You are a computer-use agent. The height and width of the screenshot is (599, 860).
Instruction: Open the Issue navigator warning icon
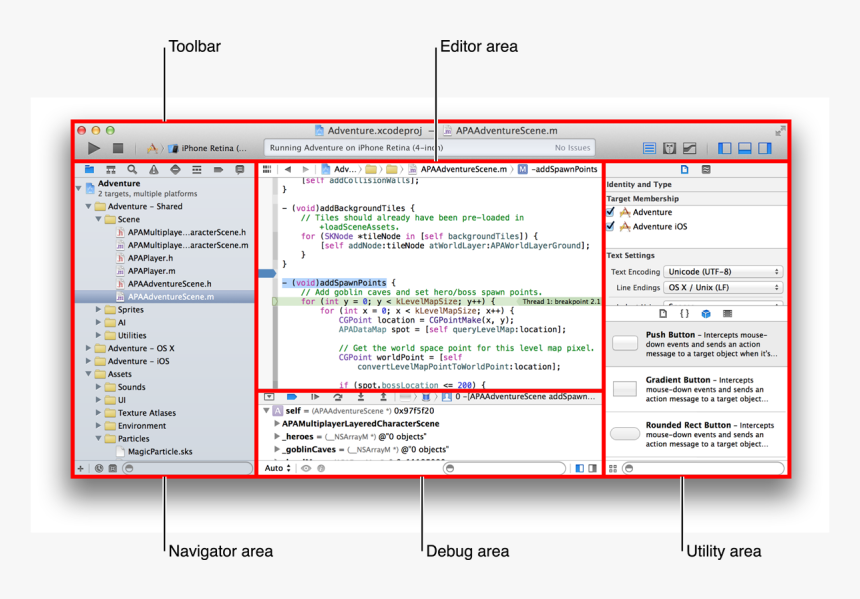[154, 169]
